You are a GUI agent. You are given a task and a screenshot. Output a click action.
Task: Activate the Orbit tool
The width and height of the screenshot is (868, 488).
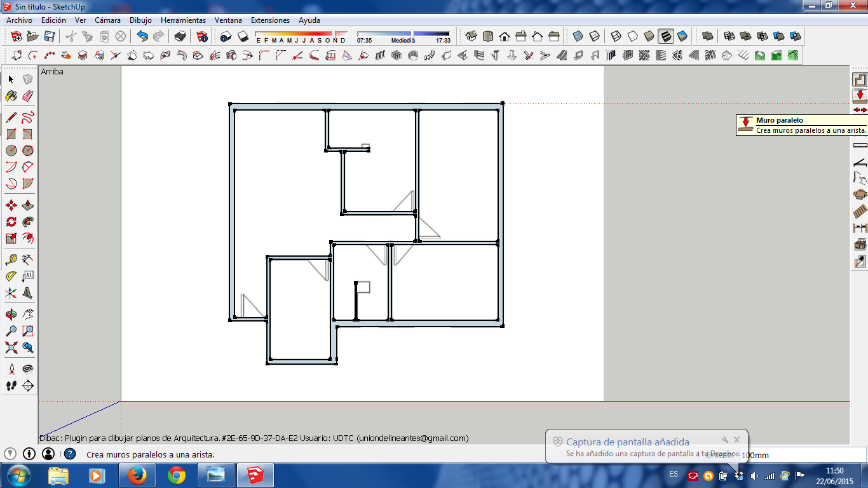point(11,315)
